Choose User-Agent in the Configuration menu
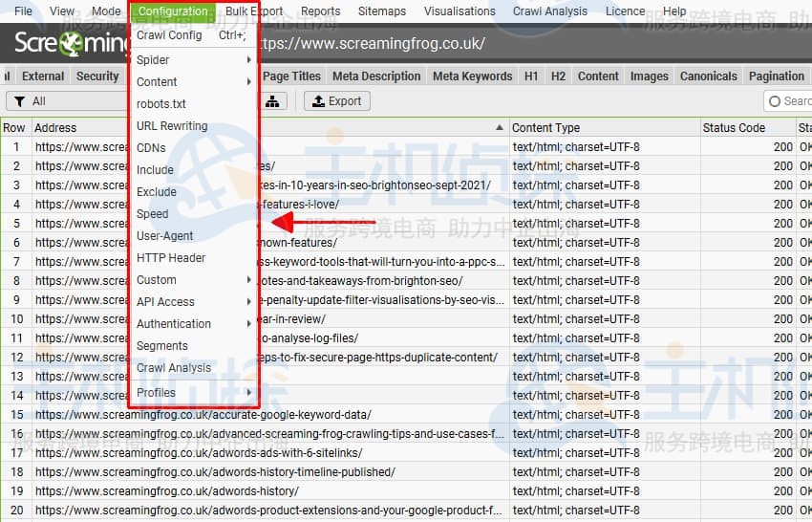 (164, 236)
